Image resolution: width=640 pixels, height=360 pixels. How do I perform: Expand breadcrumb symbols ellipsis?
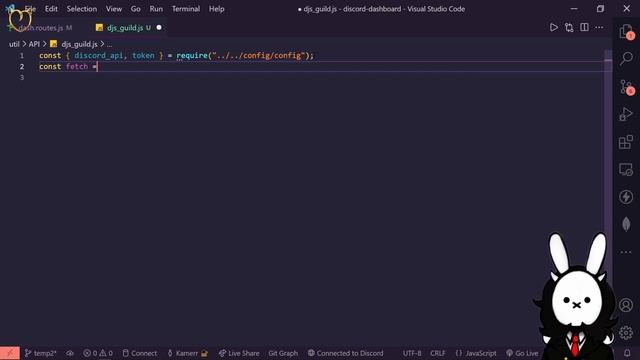pyautogui.click(x=109, y=44)
